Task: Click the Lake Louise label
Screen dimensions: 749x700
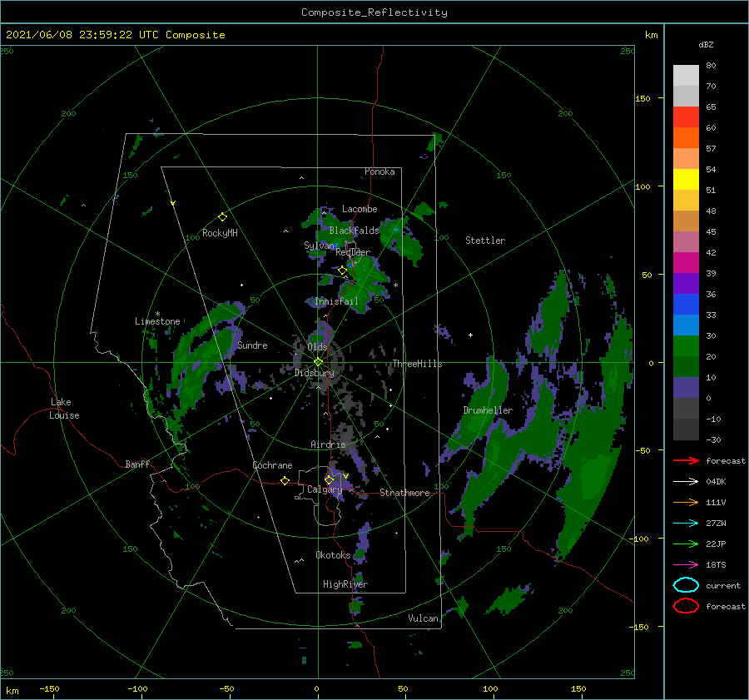Action: (x=64, y=409)
